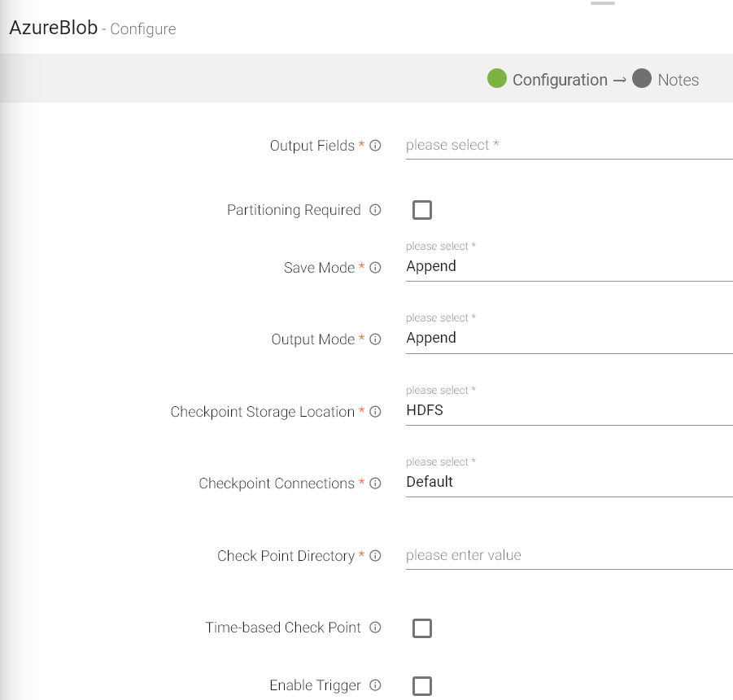Check the Enable Trigger checkbox
The height and width of the screenshot is (700, 733).
click(421, 686)
